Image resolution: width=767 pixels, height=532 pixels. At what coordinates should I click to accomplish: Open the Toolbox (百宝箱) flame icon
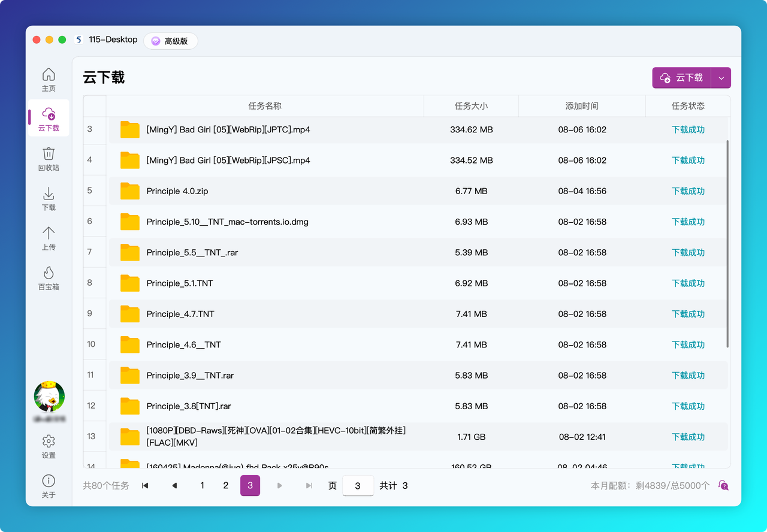pos(49,274)
